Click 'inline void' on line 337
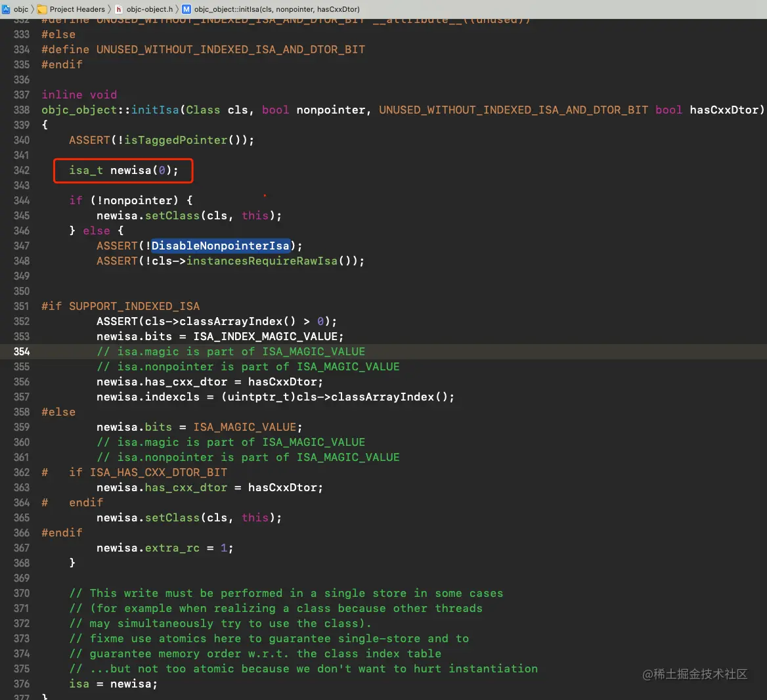This screenshot has width=767, height=700. tap(79, 95)
